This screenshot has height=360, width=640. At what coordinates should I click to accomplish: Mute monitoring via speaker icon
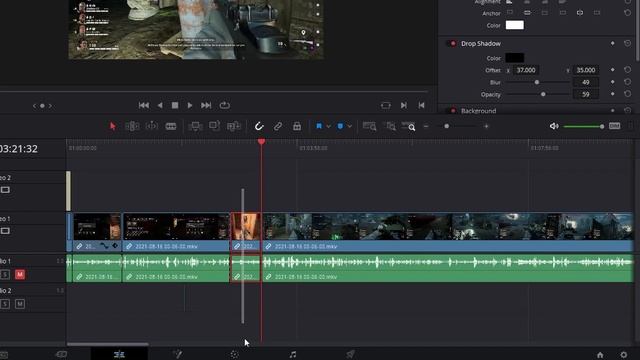pyautogui.click(x=554, y=126)
